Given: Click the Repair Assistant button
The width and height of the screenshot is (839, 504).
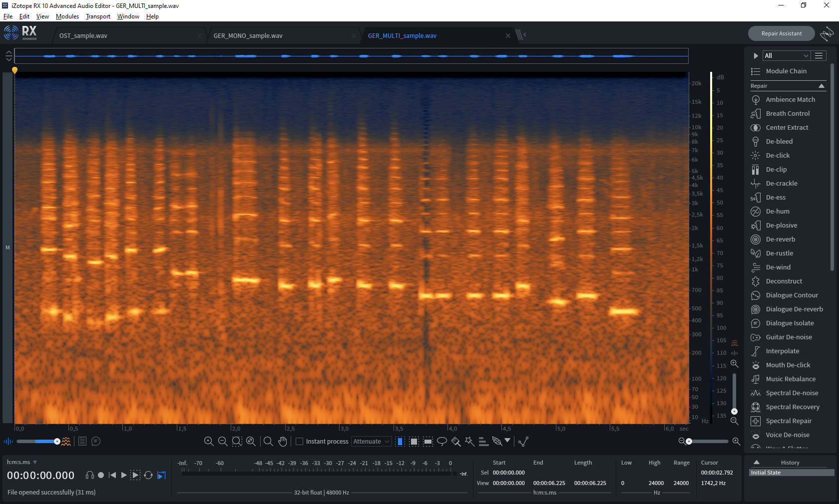Looking at the screenshot, I should [x=782, y=33].
